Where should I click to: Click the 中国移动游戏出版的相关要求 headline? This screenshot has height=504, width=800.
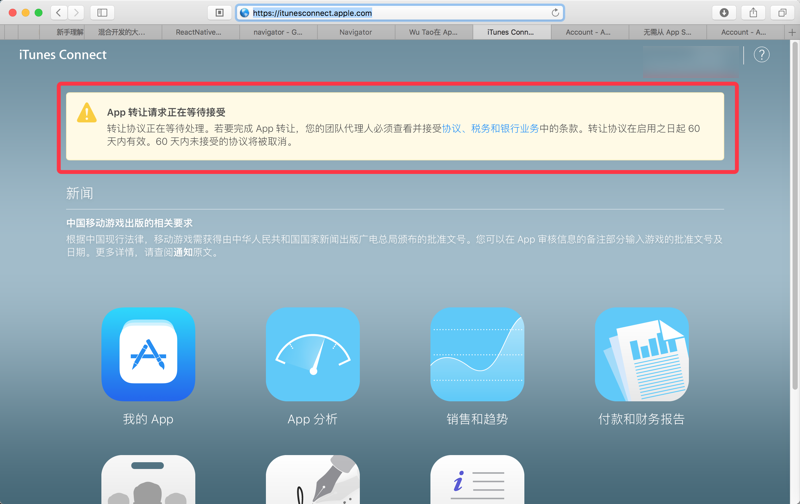pyautogui.click(x=130, y=223)
